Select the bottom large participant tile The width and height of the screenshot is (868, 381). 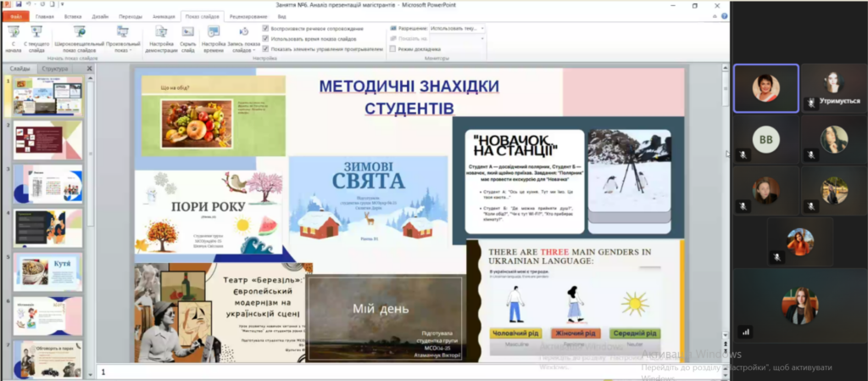point(800,305)
